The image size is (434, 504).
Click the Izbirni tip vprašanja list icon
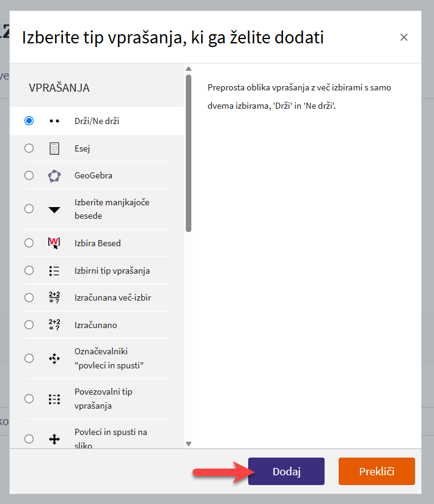click(54, 271)
